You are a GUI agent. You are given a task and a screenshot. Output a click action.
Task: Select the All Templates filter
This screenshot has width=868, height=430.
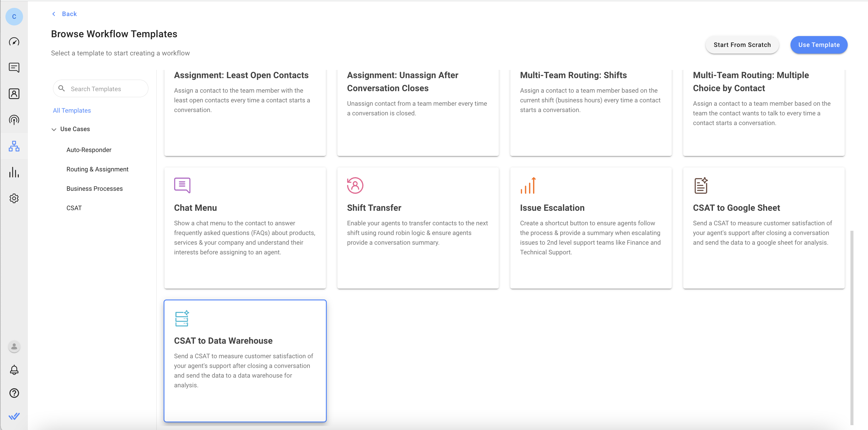tap(72, 111)
